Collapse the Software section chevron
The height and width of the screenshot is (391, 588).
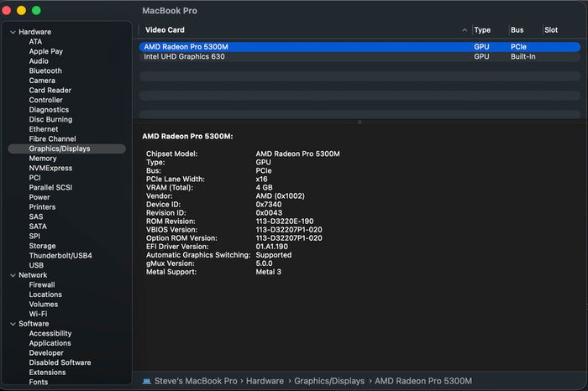(13, 324)
